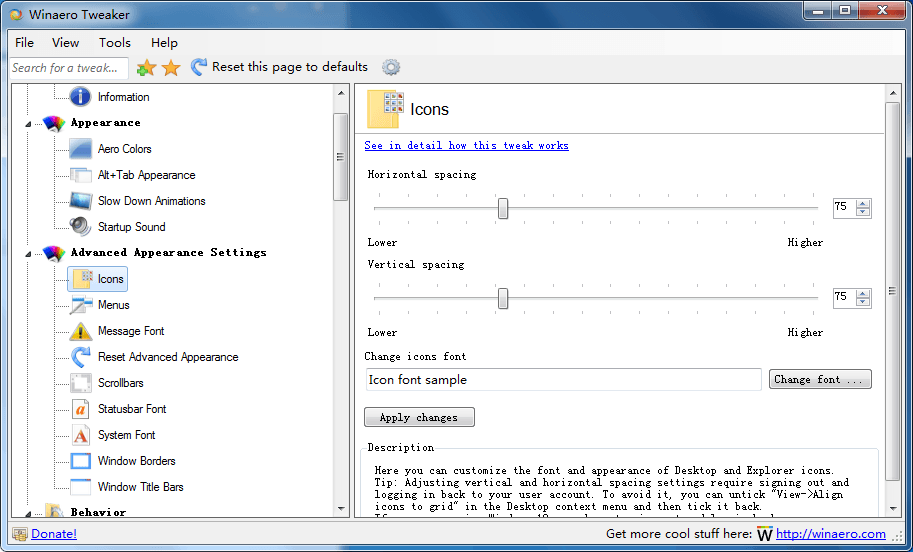
Task: Add bookmark using star with plus icon
Action: pos(146,68)
